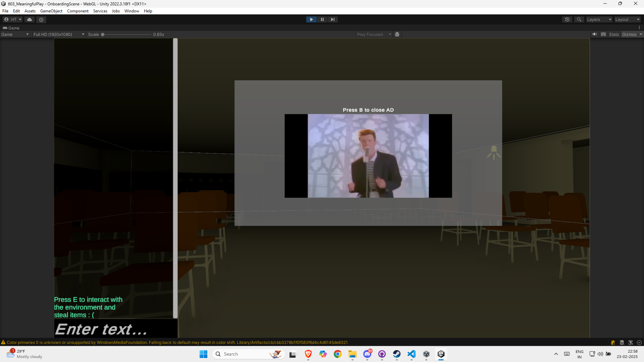Open Steam from the Windows taskbar
Viewport: 644px width, 362px height.
point(397,354)
